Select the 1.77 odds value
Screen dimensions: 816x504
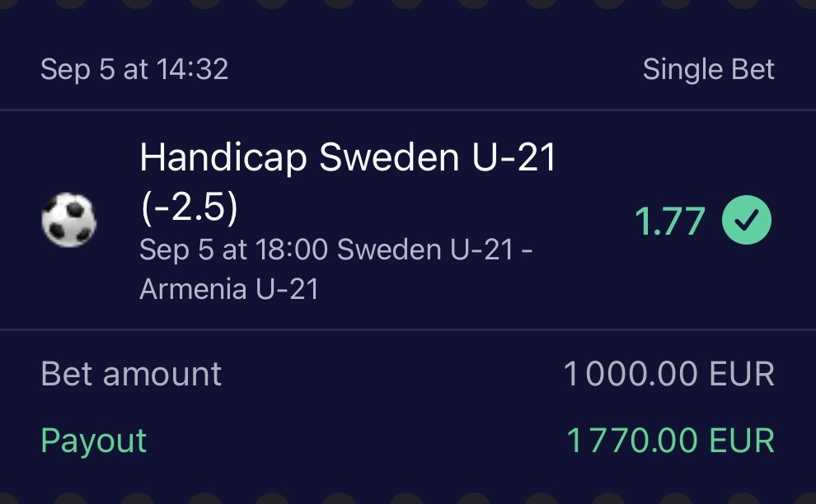669,222
